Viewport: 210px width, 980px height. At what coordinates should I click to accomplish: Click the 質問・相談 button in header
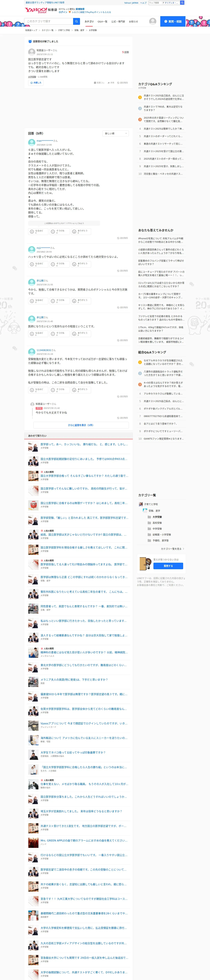[x=173, y=21]
